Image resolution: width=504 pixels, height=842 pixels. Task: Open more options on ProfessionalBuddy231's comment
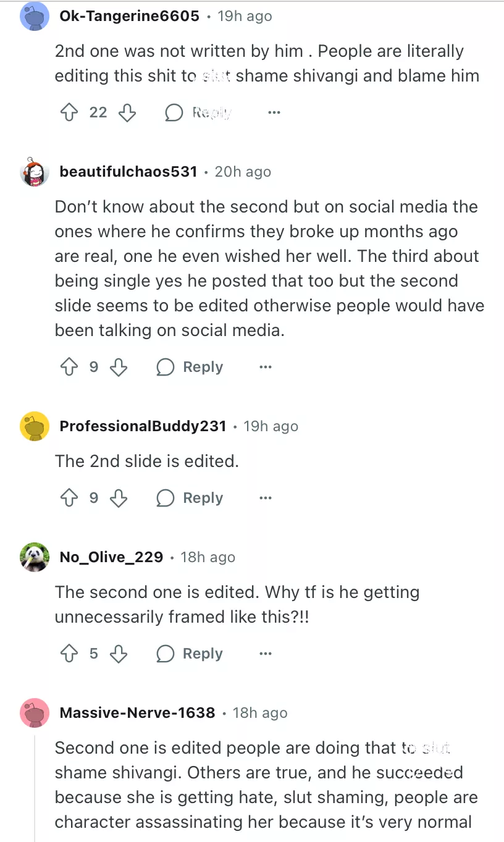pyautogui.click(x=266, y=498)
